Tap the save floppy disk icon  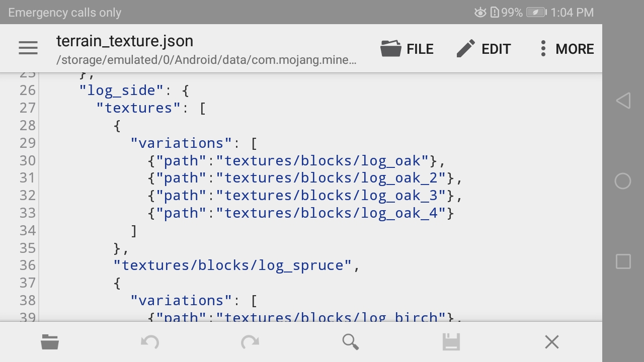pyautogui.click(x=451, y=342)
